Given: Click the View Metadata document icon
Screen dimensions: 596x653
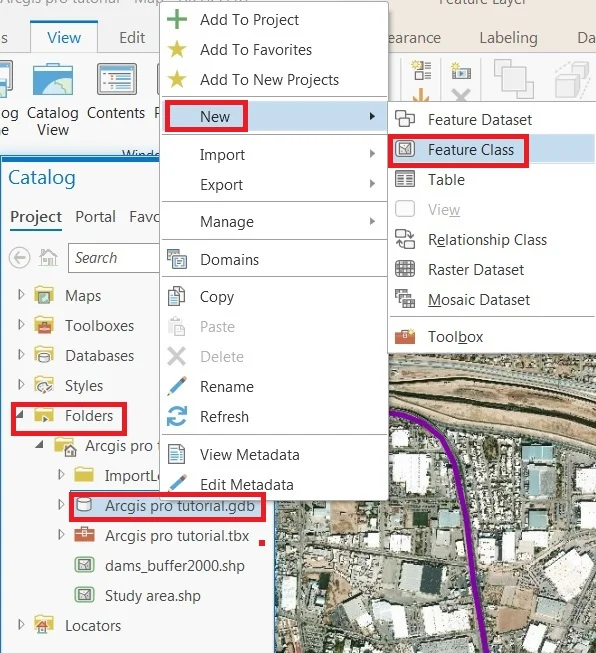Looking at the screenshot, I should click(177, 454).
